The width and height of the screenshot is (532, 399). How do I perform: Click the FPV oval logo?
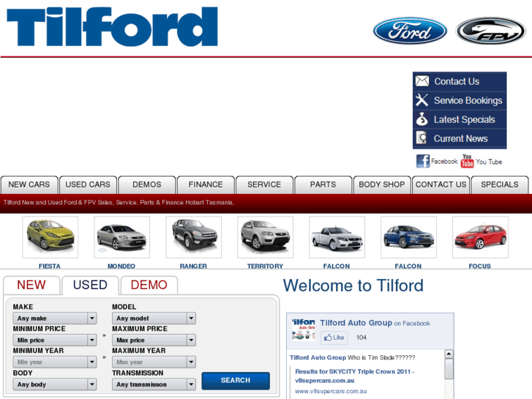[x=490, y=31]
